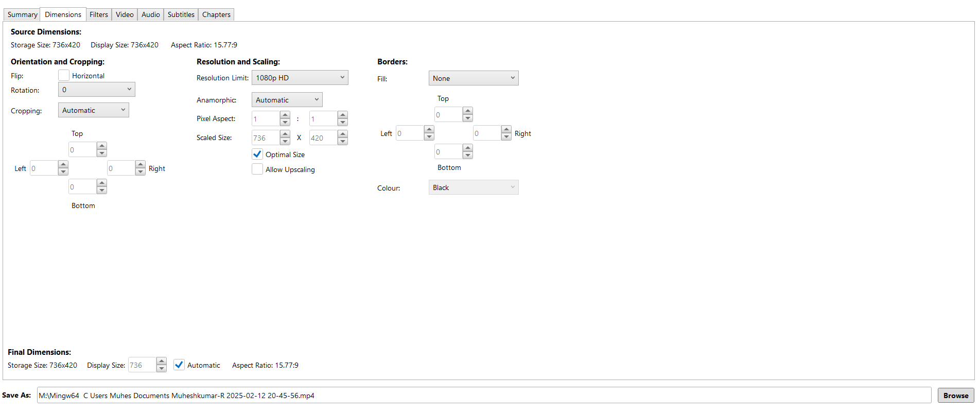
Task: Increase the Borders Left value
Action: (x=429, y=129)
